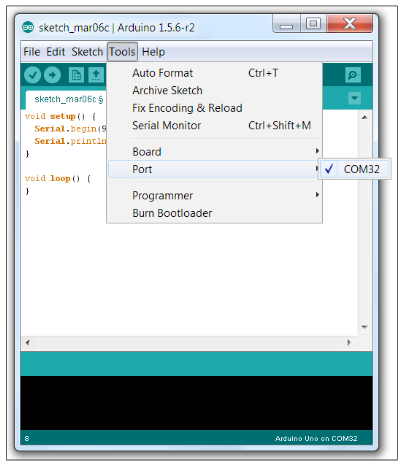This screenshot has height=466, width=407.
Task: Click 'Arduino Uno on COM32' status text
Action: tap(316, 438)
